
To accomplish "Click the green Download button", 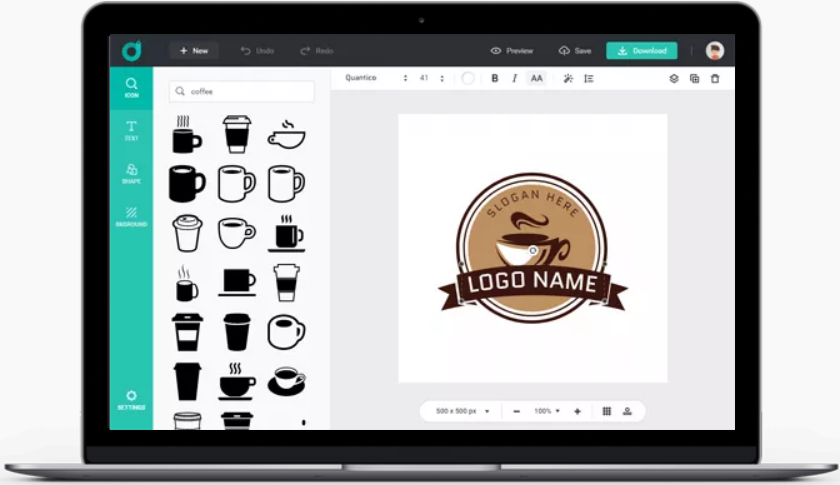I will coord(641,51).
